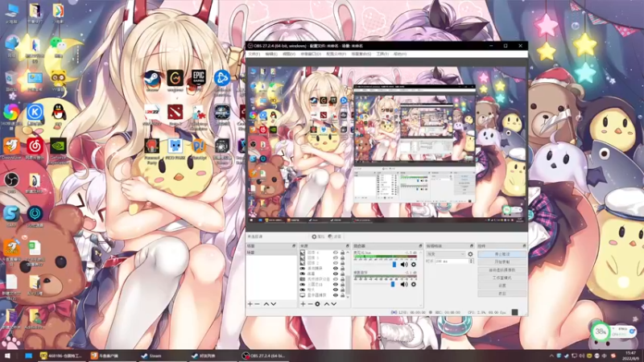The width and height of the screenshot is (644, 362).
Task: Open 帮助(H) menu in OBS
Action: 400,54
